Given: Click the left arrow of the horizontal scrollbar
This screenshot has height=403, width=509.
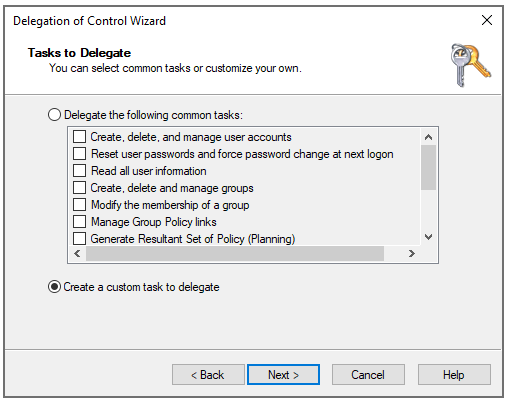Looking at the screenshot, I should point(77,254).
